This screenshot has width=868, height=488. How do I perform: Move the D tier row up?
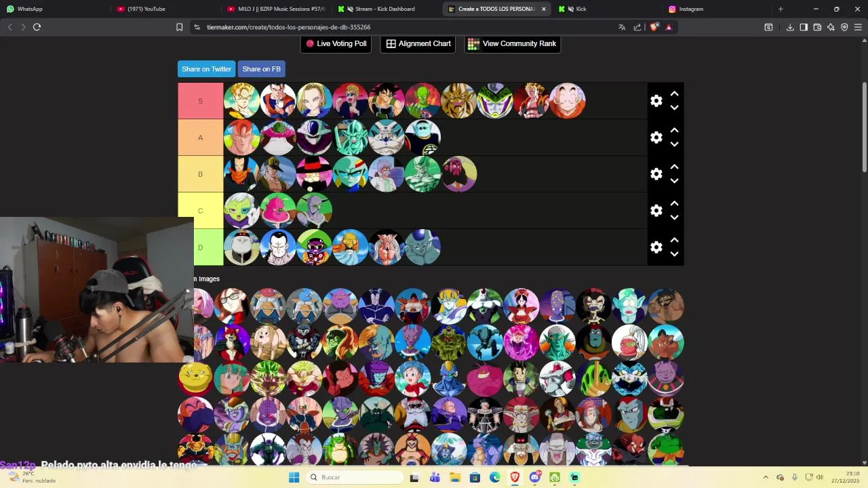click(674, 241)
